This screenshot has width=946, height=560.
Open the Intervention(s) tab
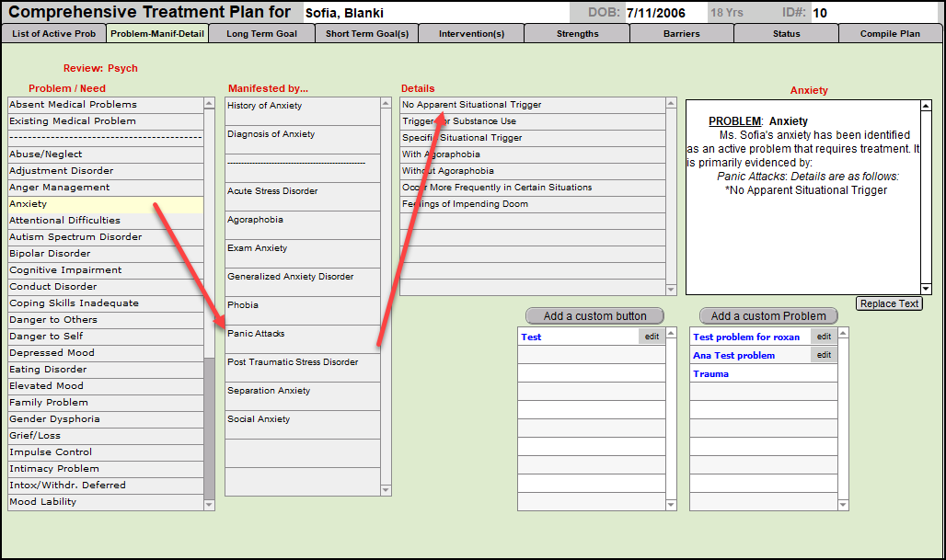point(471,34)
